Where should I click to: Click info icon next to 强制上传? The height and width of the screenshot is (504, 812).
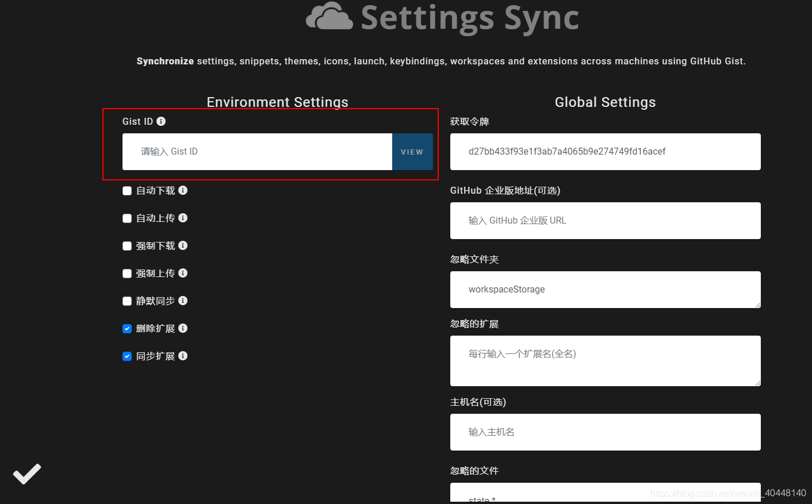click(x=183, y=273)
